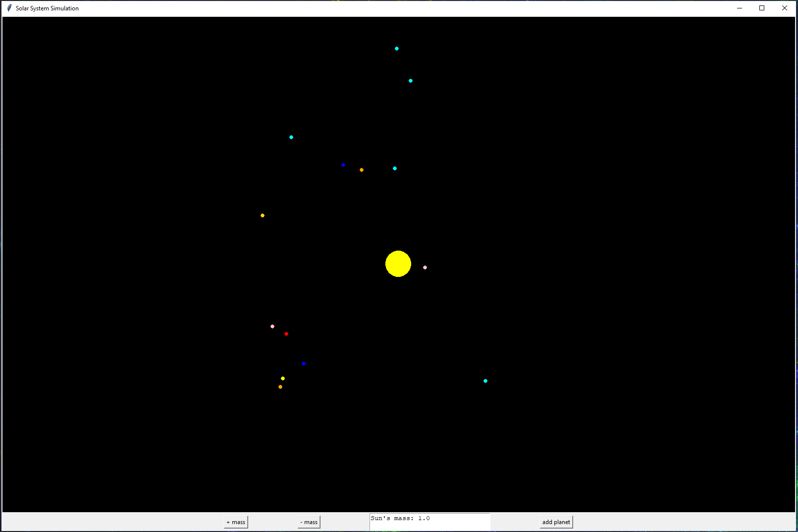798x532 pixels.
Task: Add a planet using the add planet button
Action: point(556,522)
